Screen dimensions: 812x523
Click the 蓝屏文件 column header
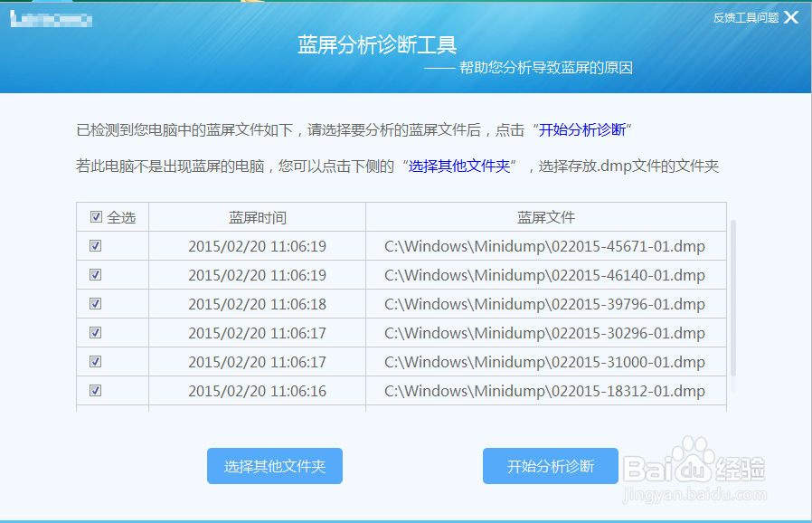tap(545, 216)
